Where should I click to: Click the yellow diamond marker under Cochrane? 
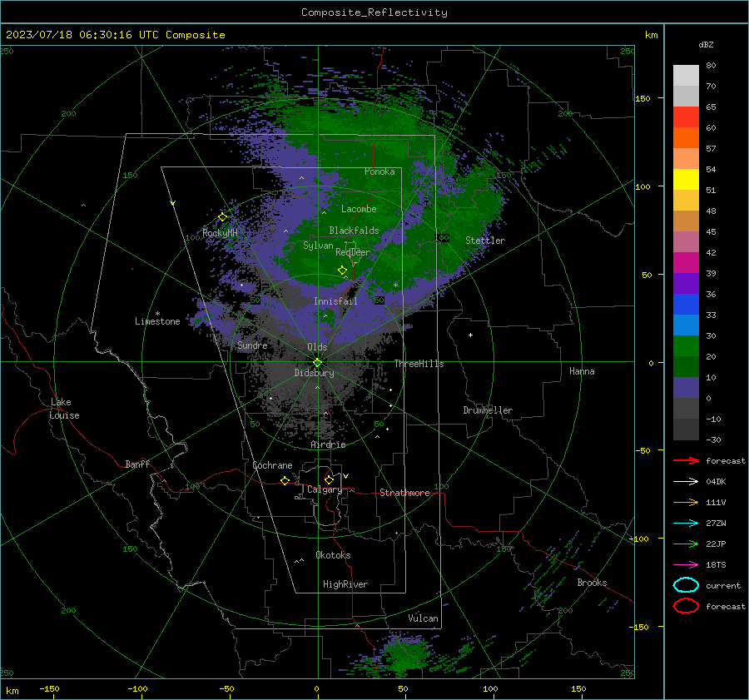(285, 480)
